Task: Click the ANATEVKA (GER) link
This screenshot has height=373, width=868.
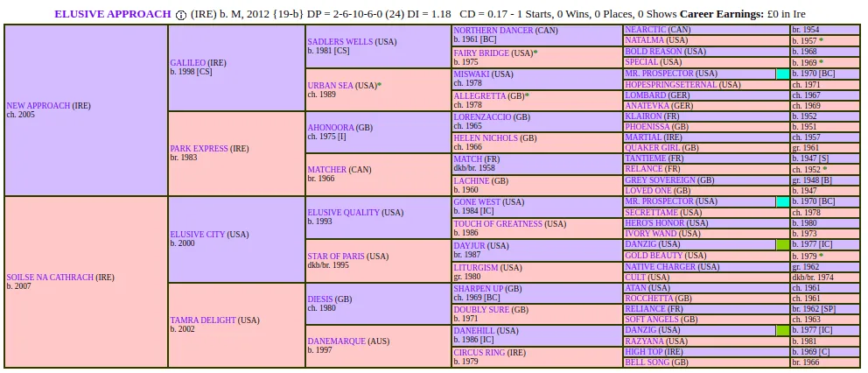Action: tap(646, 106)
